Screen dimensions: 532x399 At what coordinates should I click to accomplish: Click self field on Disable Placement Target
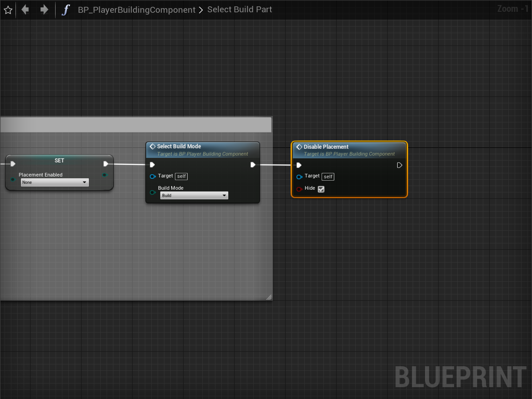click(x=328, y=177)
